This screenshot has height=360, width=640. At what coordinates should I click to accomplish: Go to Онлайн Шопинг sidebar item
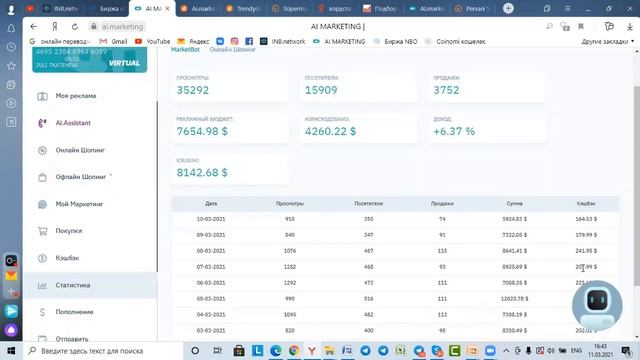pyautogui.click(x=80, y=150)
